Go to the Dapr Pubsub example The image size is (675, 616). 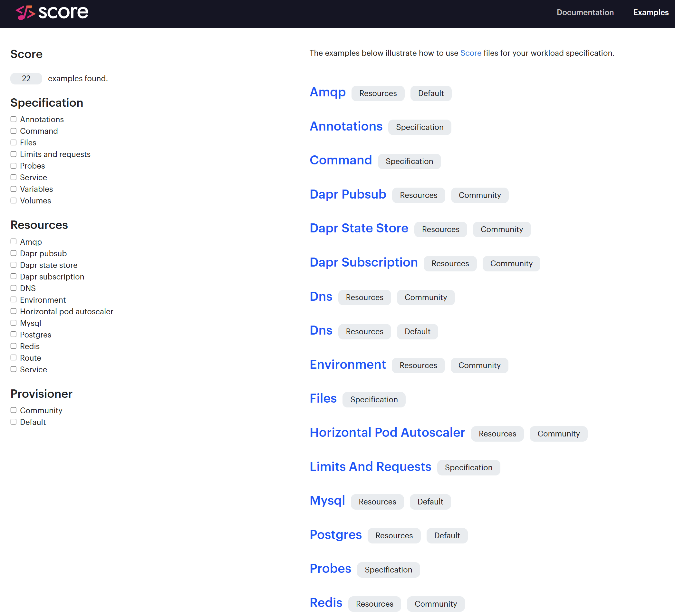pos(348,194)
